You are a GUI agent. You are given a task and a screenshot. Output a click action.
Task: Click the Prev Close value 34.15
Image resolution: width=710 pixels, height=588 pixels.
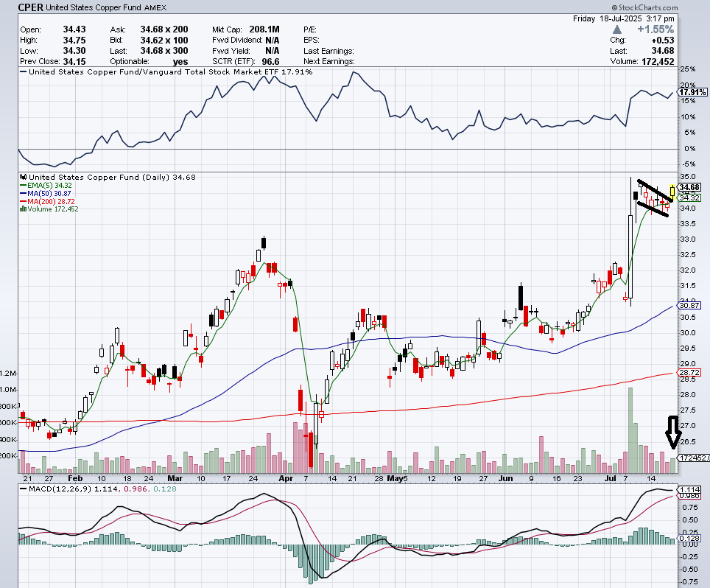point(74,61)
